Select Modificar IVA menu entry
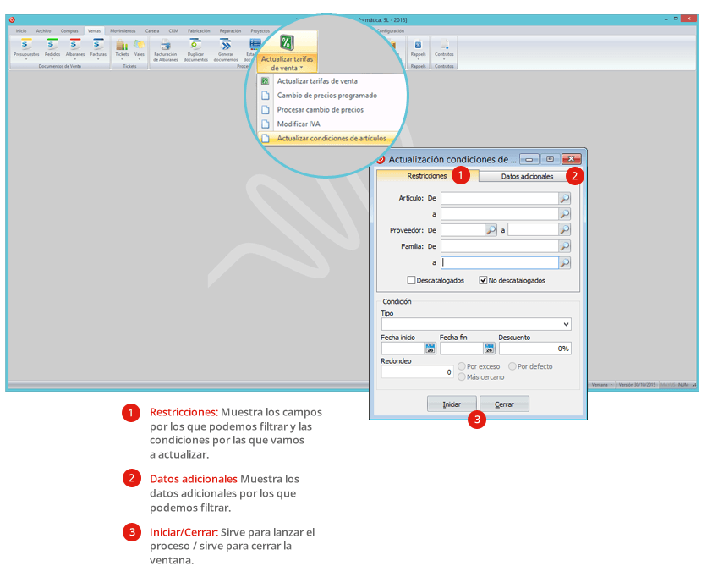 coord(299,124)
